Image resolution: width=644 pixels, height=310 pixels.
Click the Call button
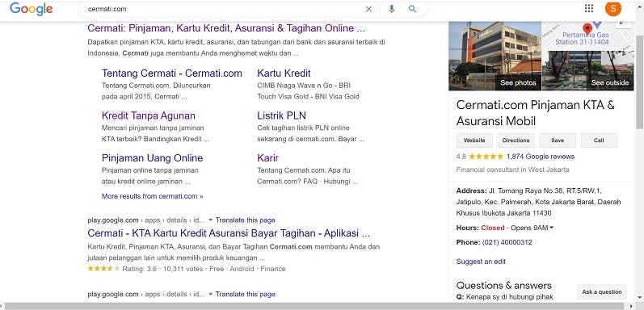click(599, 140)
